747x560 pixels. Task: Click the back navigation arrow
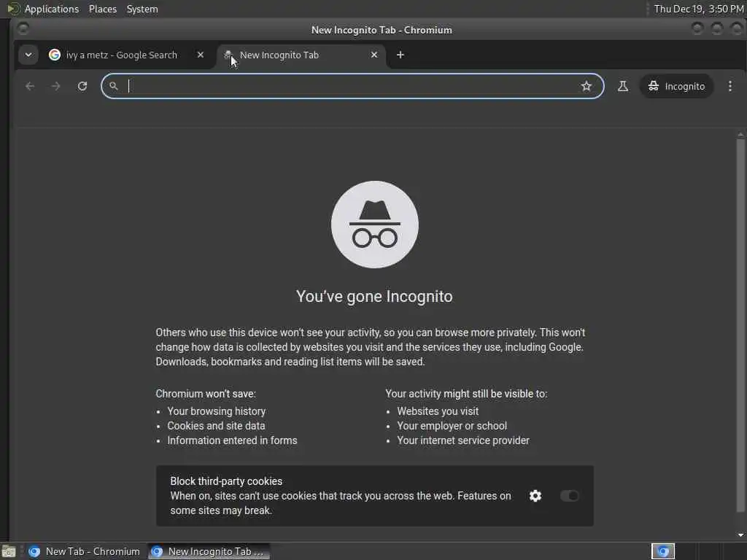(29, 86)
